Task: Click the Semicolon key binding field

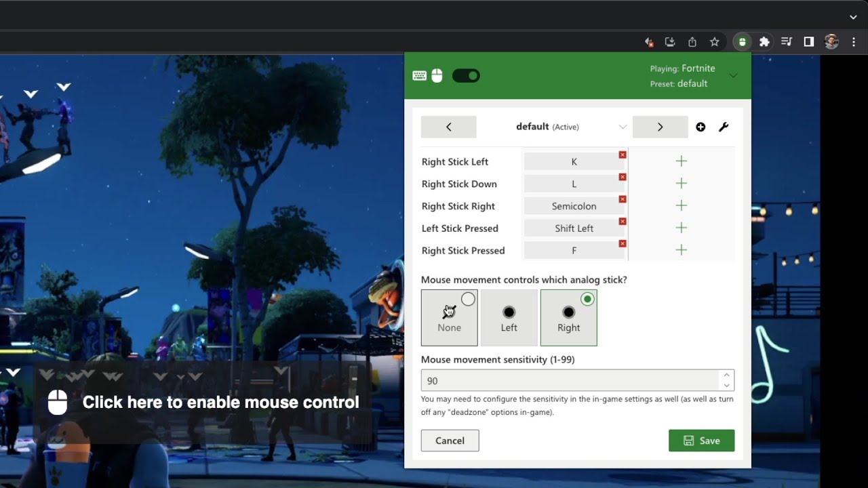Action: (x=574, y=206)
